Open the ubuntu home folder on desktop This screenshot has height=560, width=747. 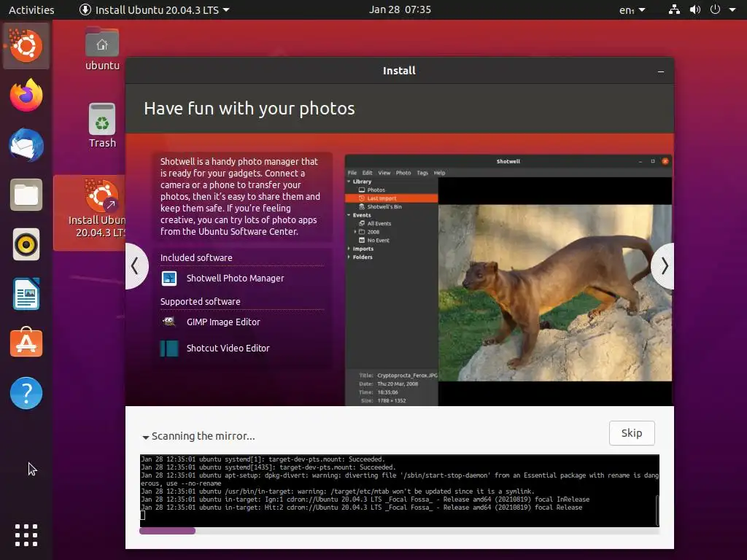point(102,49)
